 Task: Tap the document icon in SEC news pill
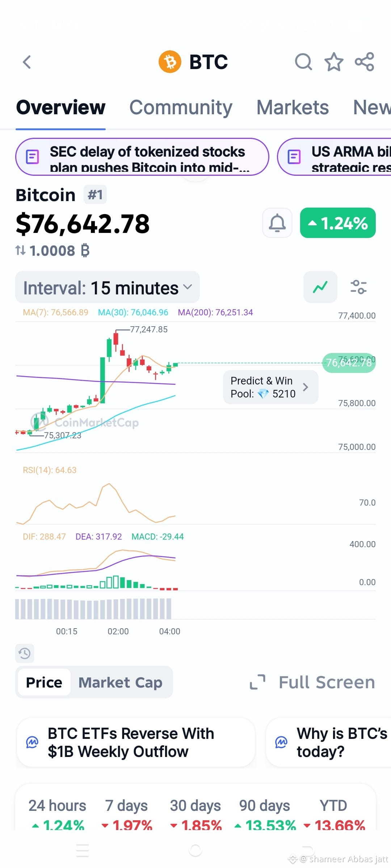32,157
